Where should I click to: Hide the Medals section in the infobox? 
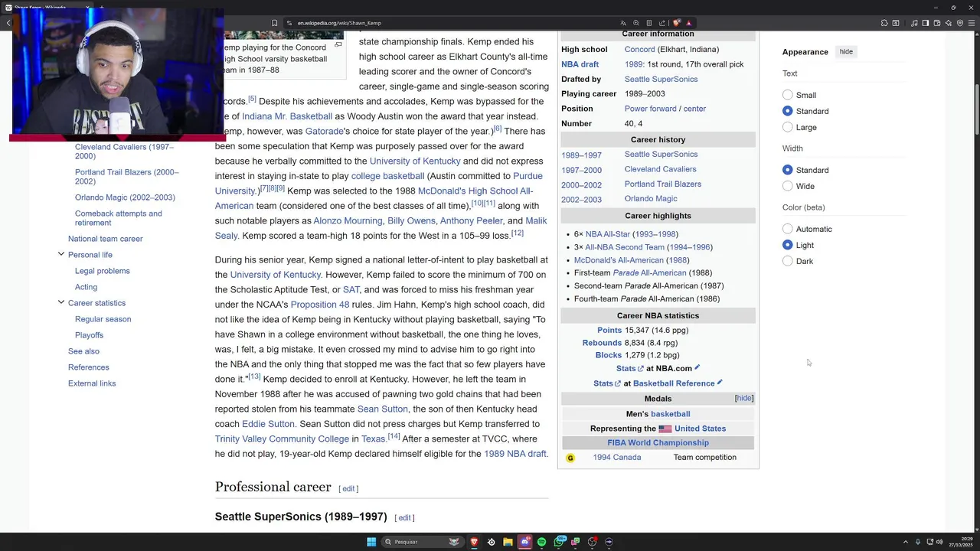coord(744,398)
